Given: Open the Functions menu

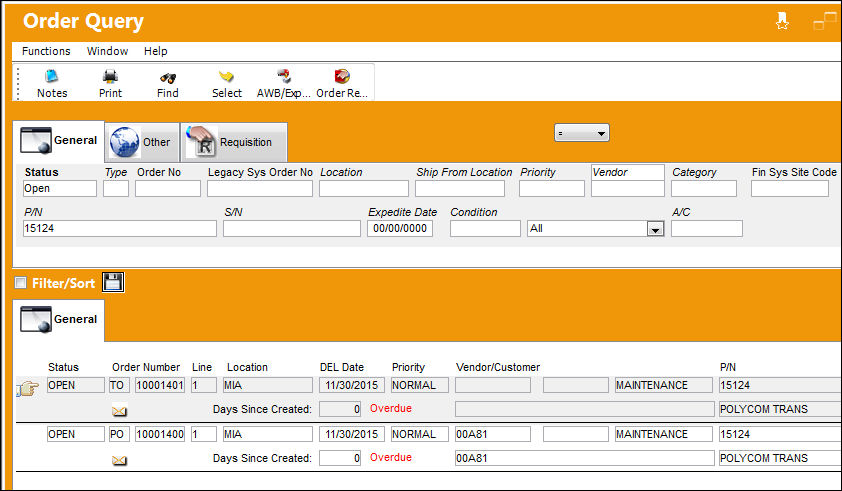Looking at the screenshot, I should (x=46, y=51).
